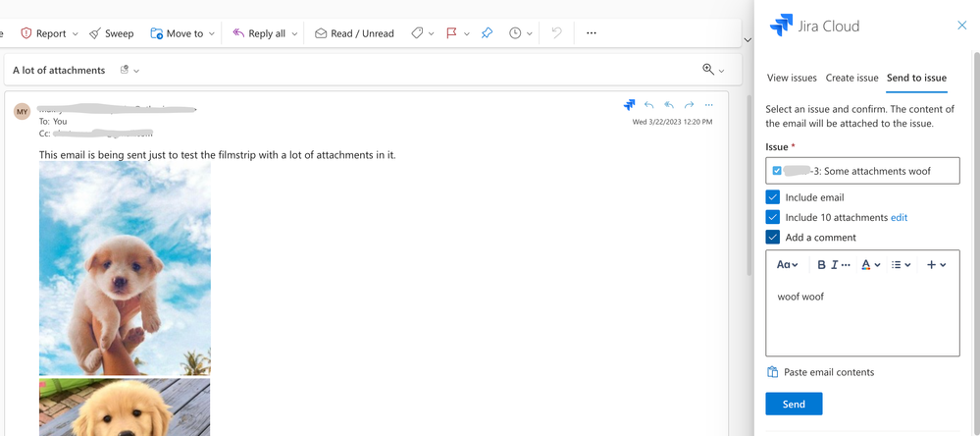980x436 pixels.
Task: Open the text color picker
Action: tap(871, 264)
